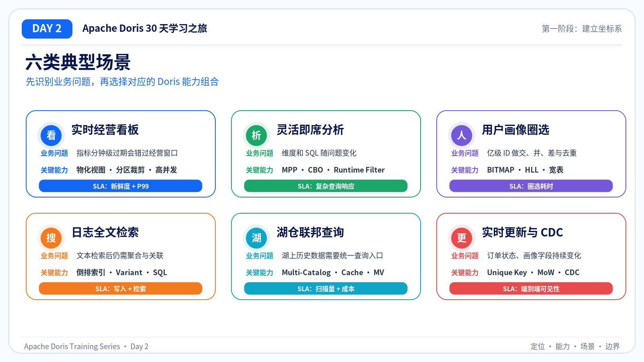Click the text 文本检索后仍需聚合与关联
Viewport: 644px width, 362px height.
click(120, 256)
